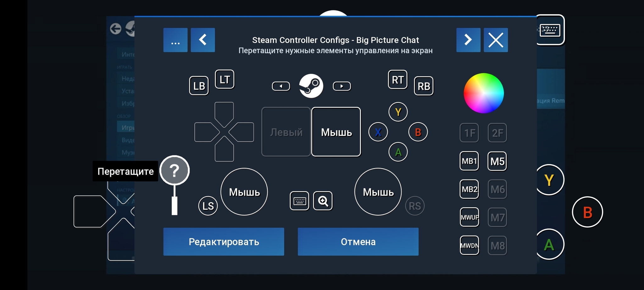Pick the green A button in the dialog
The image size is (644, 290).
tap(398, 152)
